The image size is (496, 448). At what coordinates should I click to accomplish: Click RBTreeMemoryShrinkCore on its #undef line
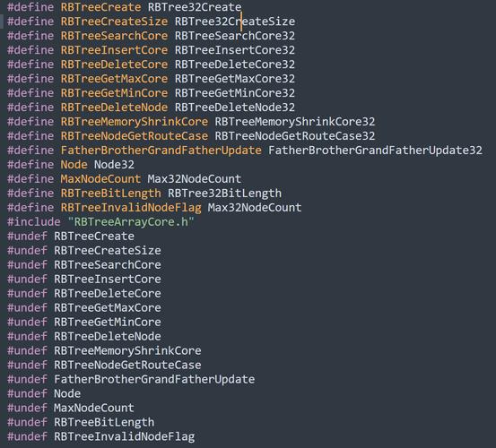pos(127,350)
